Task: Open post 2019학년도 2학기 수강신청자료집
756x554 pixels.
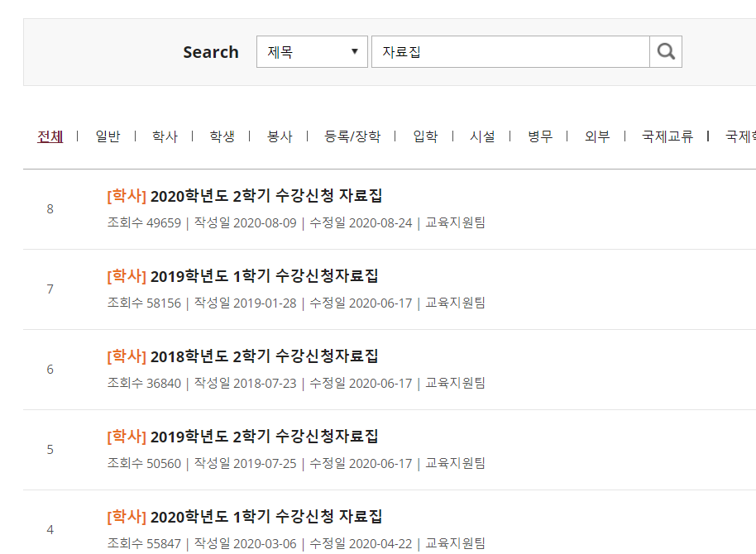Action: 264,437
